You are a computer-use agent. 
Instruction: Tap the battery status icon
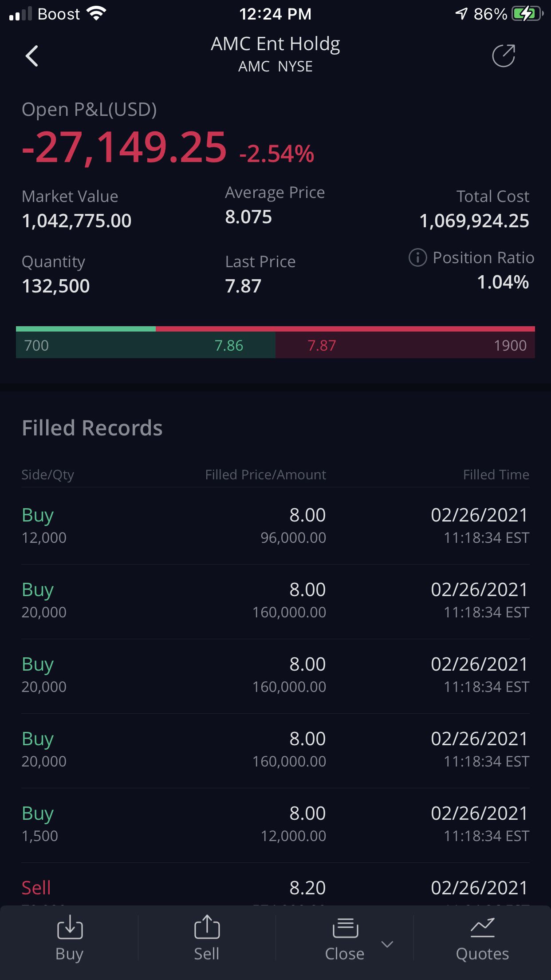coord(527,14)
